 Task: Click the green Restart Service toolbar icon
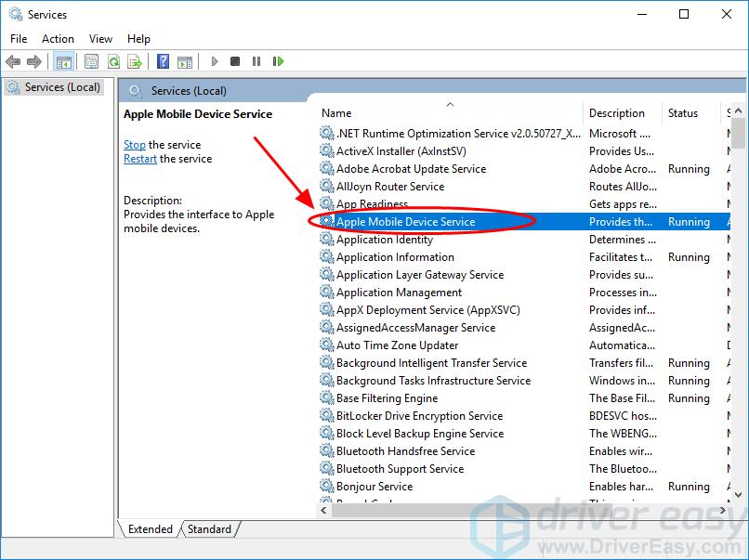pos(278,61)
